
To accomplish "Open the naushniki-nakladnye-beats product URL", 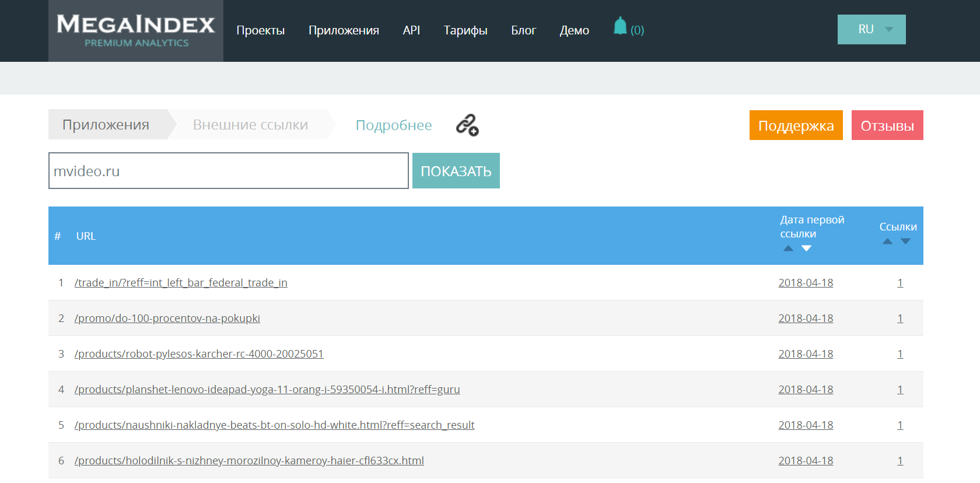I will (275, 425).
